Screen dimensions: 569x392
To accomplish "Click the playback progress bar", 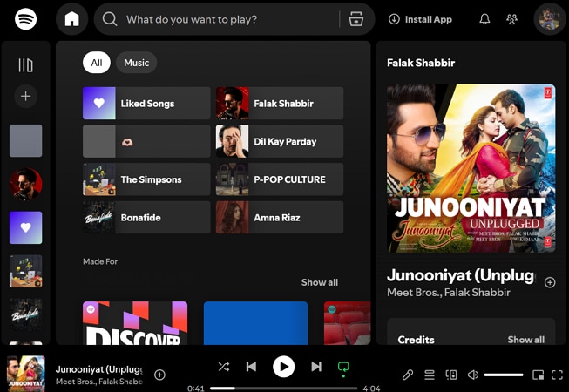I will (284, 389).
